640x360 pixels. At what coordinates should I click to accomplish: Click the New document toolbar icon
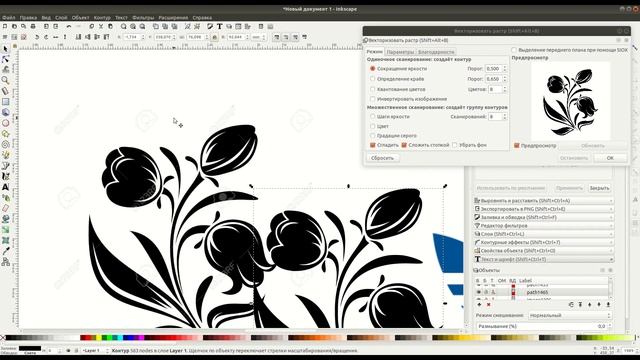pos(5,26)
